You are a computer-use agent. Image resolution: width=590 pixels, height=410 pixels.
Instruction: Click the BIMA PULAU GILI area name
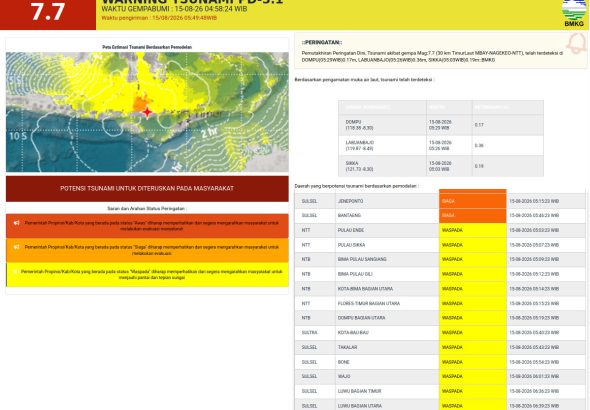(x=355, y=274)
